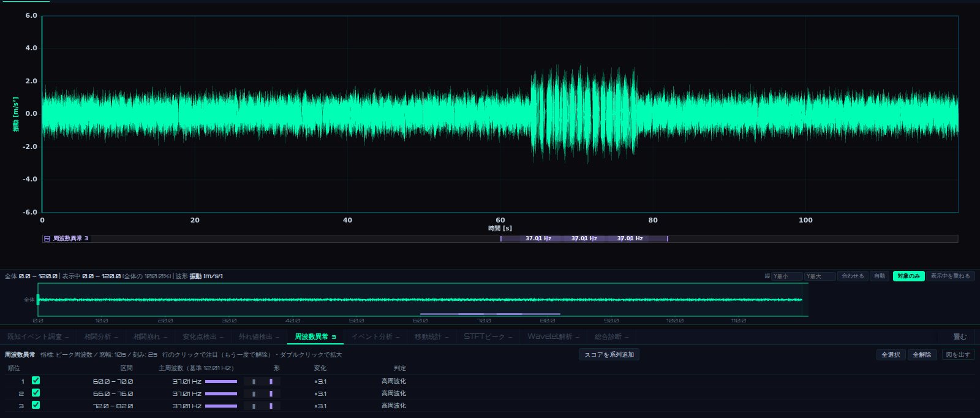Switch to the 外れ値検出 tab
980x418 pixels.
(x=258, y=336)
